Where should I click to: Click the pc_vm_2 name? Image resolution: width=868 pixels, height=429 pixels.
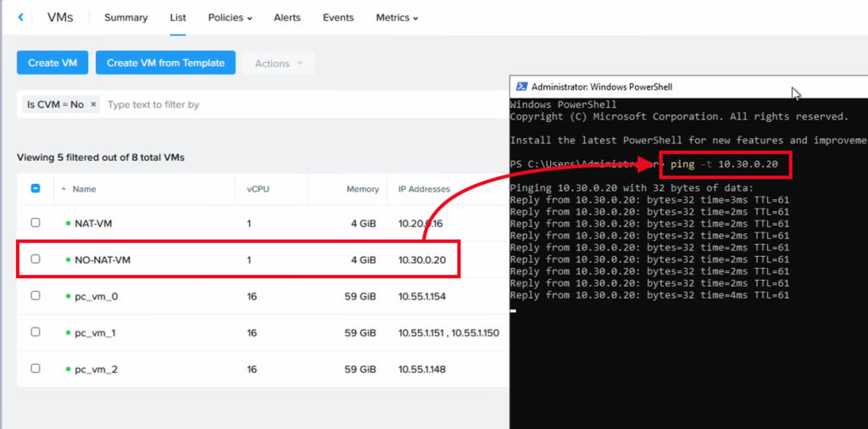pos(96,369)
